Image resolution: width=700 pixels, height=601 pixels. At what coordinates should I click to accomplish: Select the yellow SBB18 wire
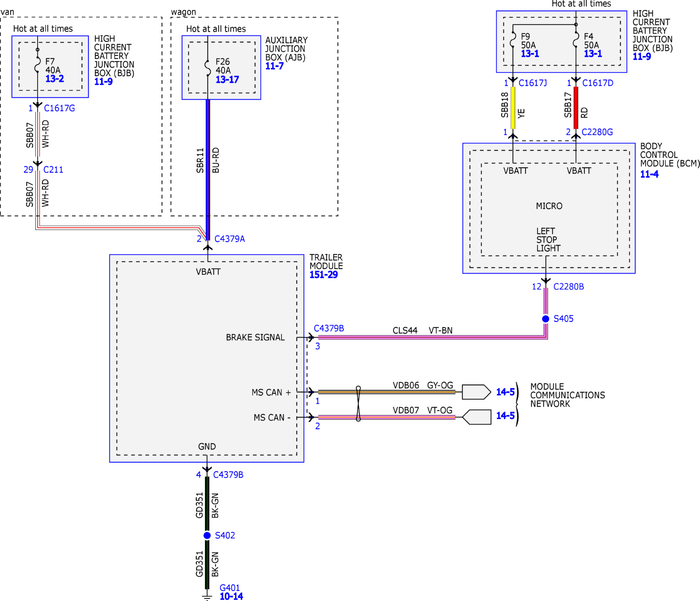pyautogui.click(x=513, y=108)
